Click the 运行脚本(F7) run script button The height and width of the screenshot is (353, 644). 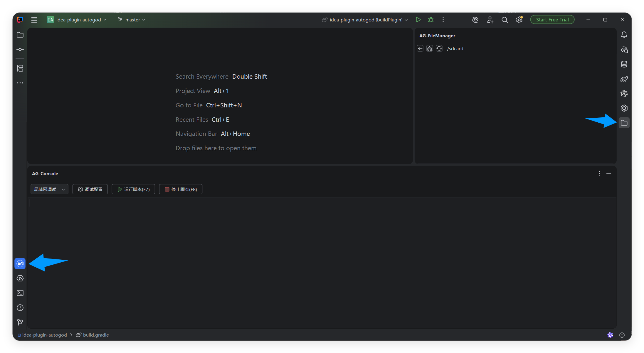(x=133, y=189)
